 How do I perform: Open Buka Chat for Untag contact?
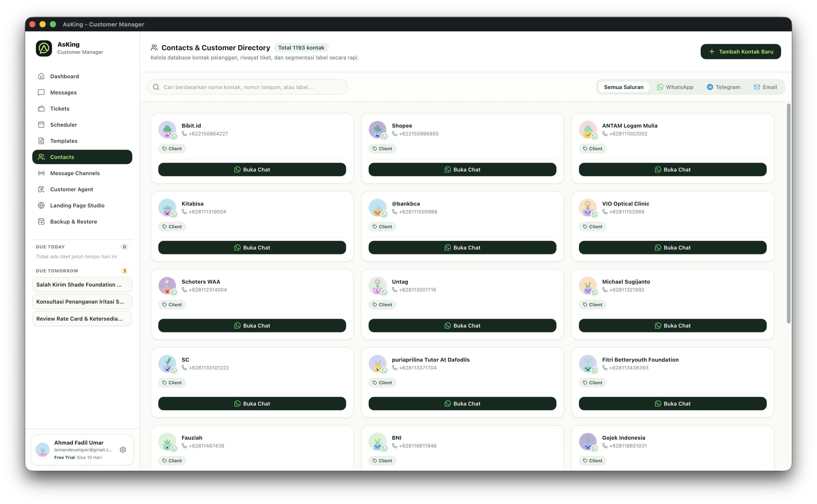coord(462,326)
